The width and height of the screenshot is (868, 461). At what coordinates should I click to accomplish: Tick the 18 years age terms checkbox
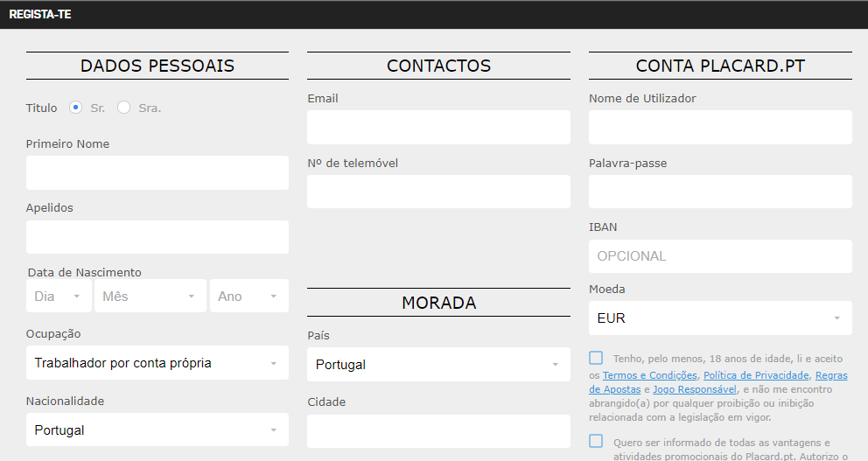(x=596, y=358)
